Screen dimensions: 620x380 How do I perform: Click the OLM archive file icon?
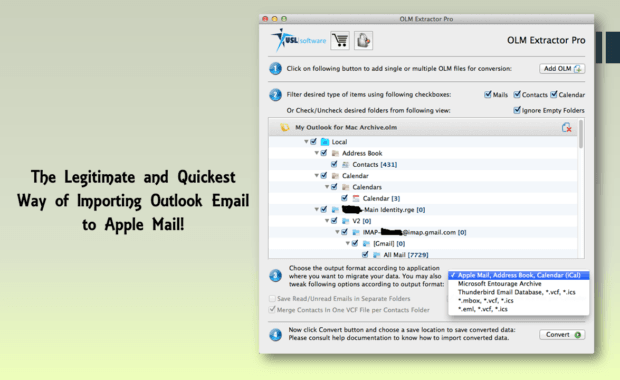pos(285,127)
